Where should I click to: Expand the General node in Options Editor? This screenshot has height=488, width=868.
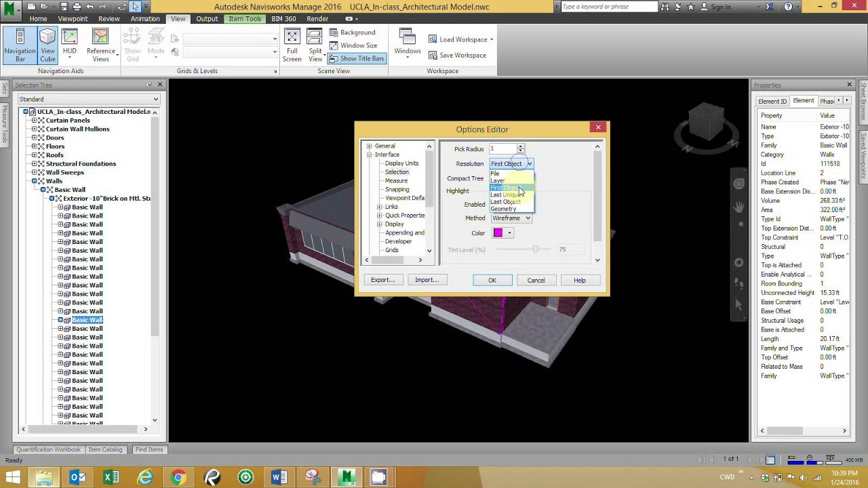tap(370, 146)
